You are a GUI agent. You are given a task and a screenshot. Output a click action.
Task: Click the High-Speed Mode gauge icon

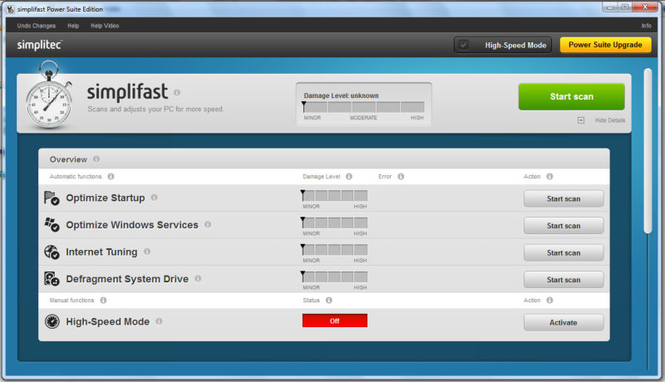pyautogui.click(x=52, y=321)
